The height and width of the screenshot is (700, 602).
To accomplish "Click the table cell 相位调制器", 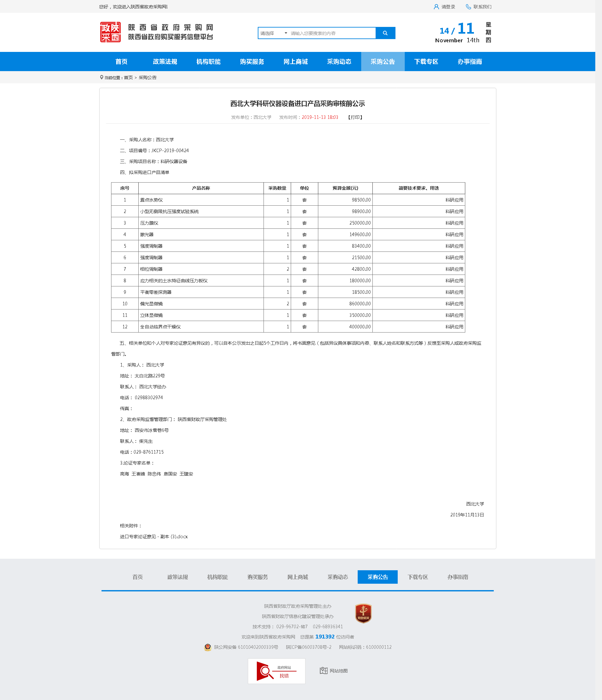I will coord(201,269).
